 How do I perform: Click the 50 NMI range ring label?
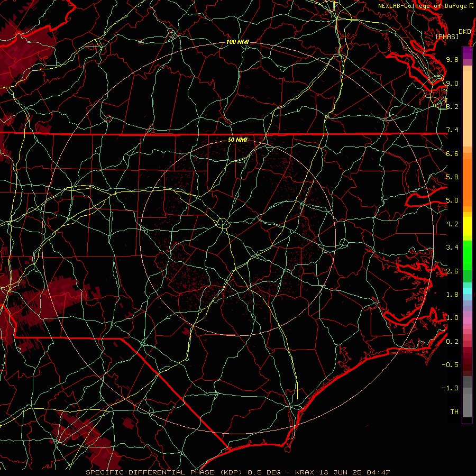pos(237,140)
